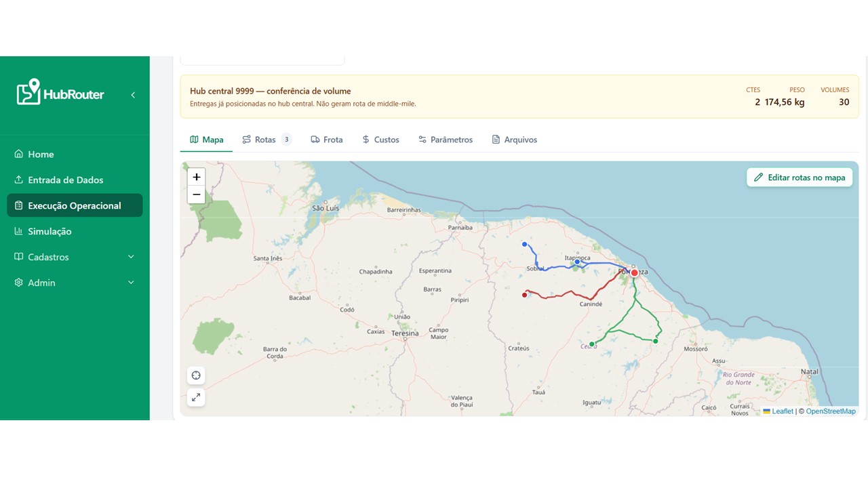Expand the Admin chevron
Image resolution: width=868 pixels, height=488 pixels.
[131, 283]
